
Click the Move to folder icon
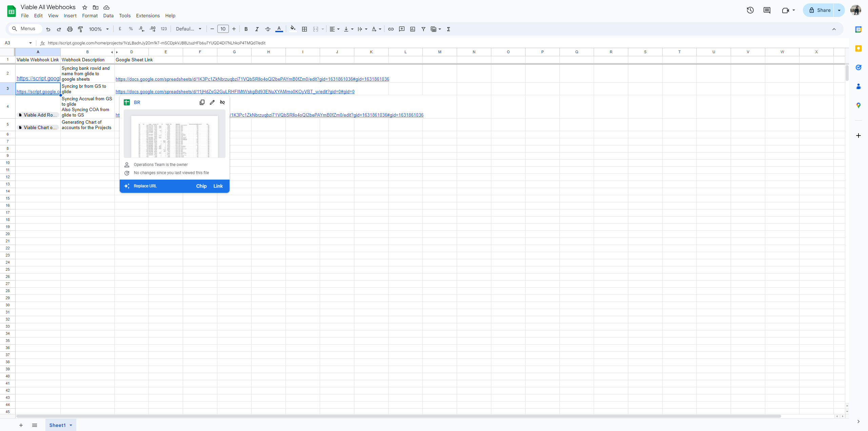click(x=96, y=7)
